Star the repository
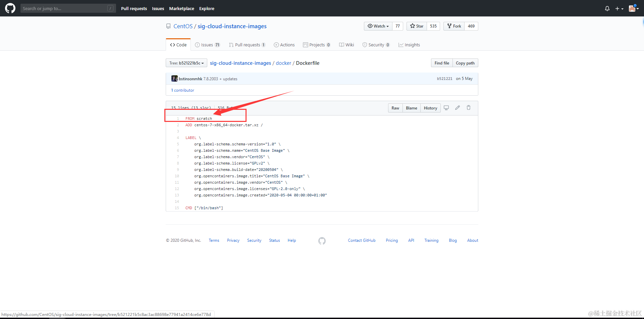The image size is (644, 319). pyautogui.click(x=417, y=26)
